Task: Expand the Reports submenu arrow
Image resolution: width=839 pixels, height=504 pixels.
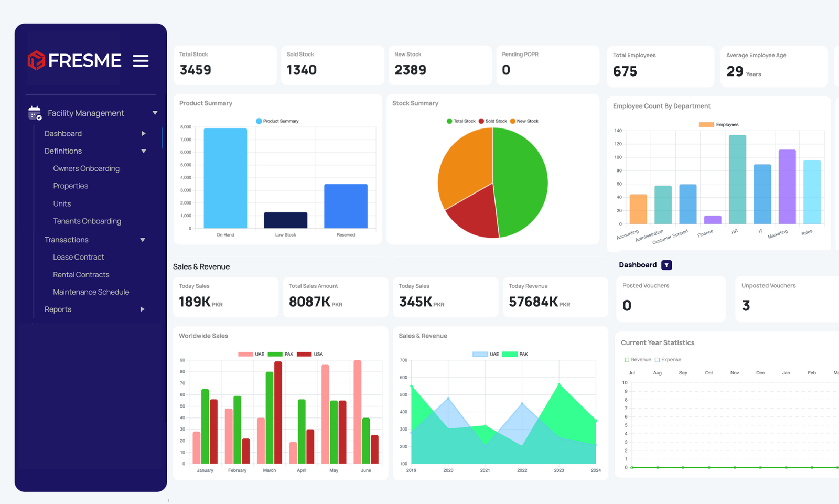Action: 142,309
